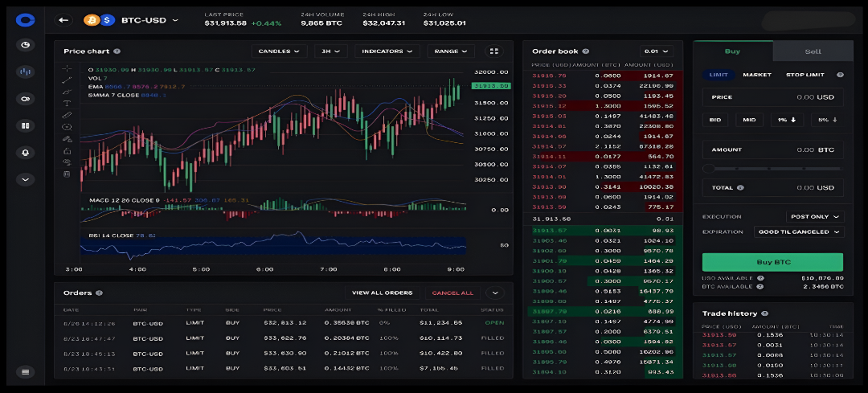Screen dimensions: 868x393
Task: Apply the 5% down price offset
Action: tap(828, 120)
